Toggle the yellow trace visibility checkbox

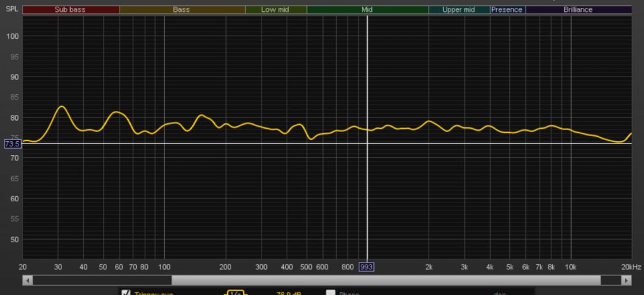point(125,292)
